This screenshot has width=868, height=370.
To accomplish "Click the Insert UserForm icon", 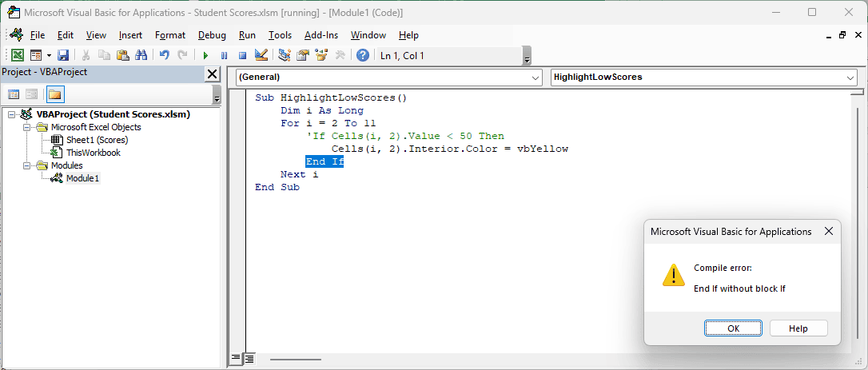I will (36, 55).
